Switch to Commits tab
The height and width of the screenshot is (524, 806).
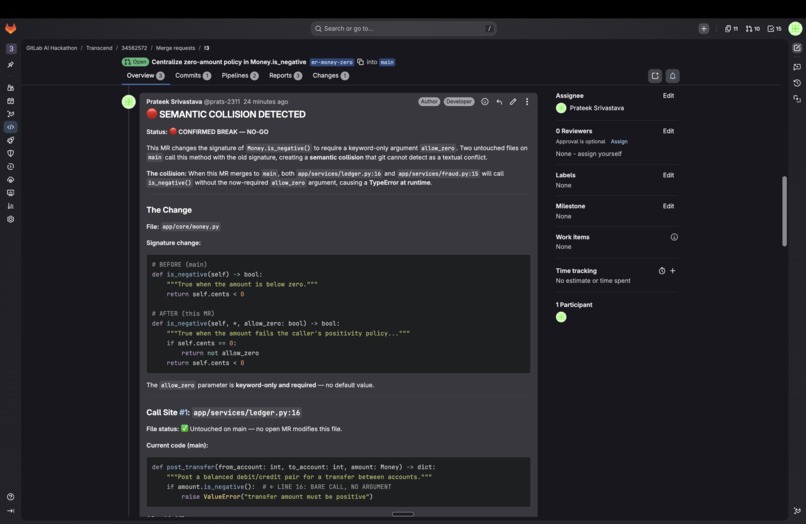[x=193, y=76]
